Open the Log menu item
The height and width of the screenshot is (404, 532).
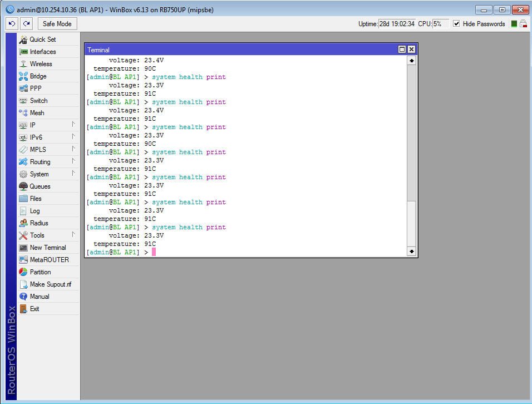35,211
